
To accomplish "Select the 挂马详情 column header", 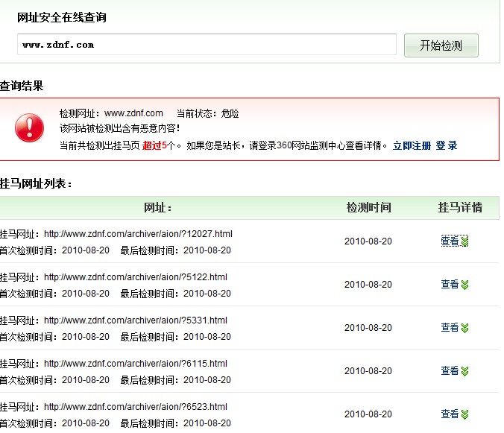I will click(460, 207).
